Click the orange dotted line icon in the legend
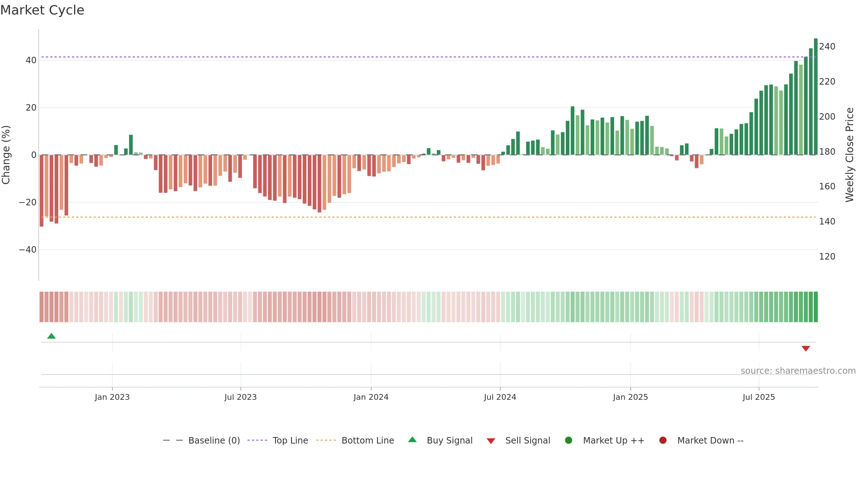 click(326, 440)
